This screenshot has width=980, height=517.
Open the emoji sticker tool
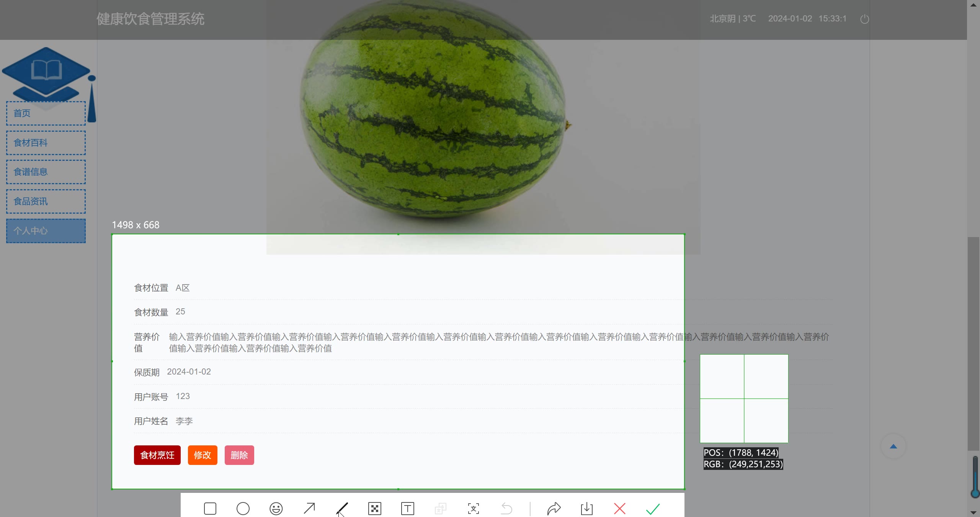pos(276,509)
